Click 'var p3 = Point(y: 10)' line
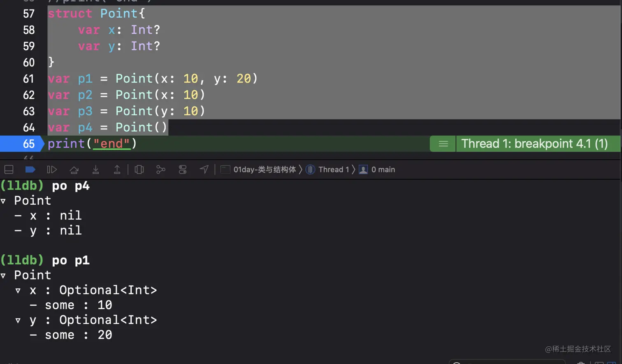Screen dimensions: 622x364 coord(126,111)
